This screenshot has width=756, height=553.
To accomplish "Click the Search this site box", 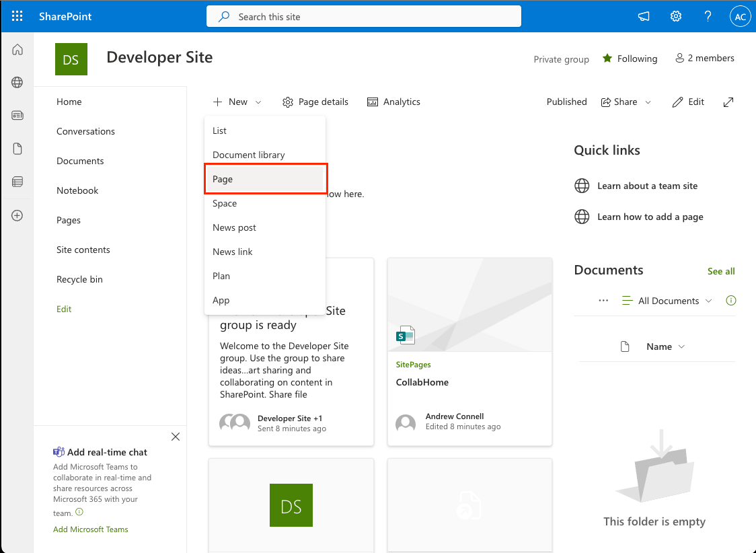I will (363, 16).
